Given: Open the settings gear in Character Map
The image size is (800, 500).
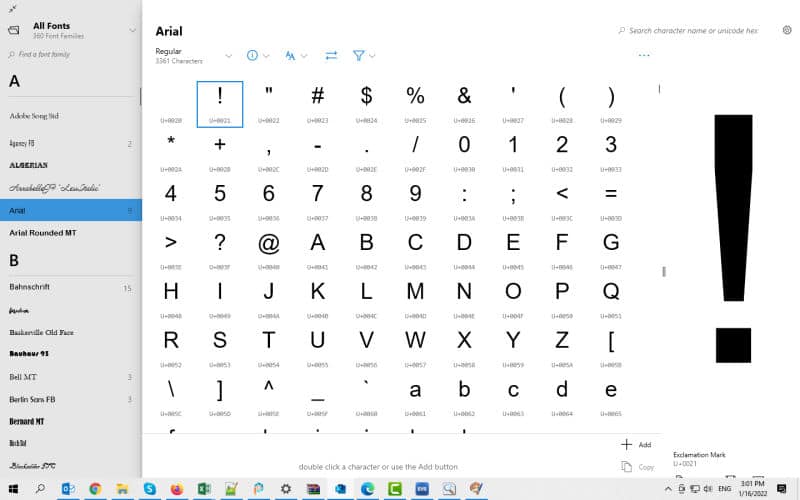Looking at the screenshot, I should click(x=787, y=30).
